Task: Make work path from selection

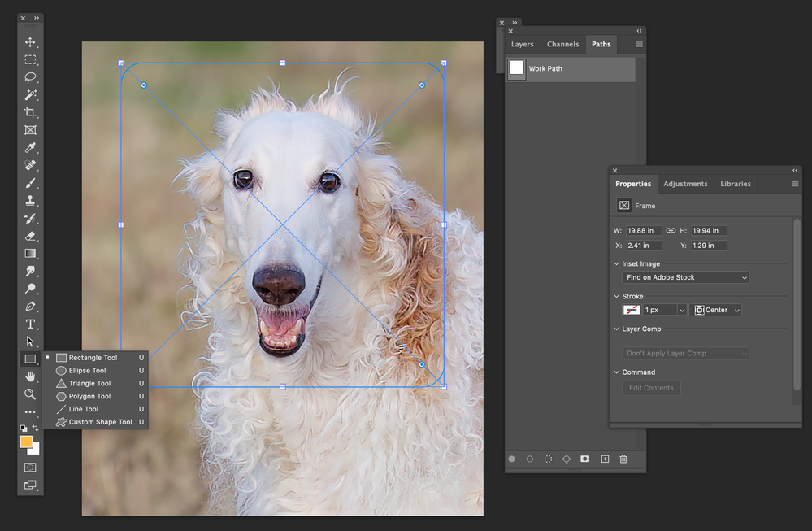Action: click(567, 459)
